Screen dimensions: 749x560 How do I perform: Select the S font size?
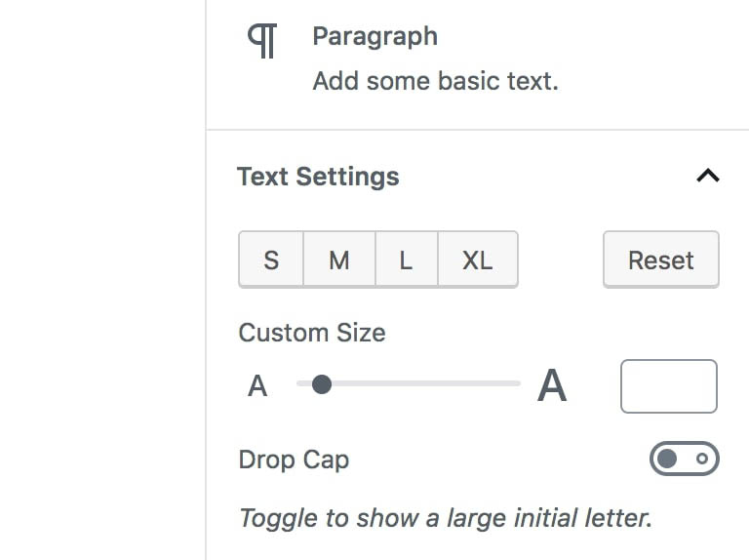pyautogui.click(x=271, y=260)
